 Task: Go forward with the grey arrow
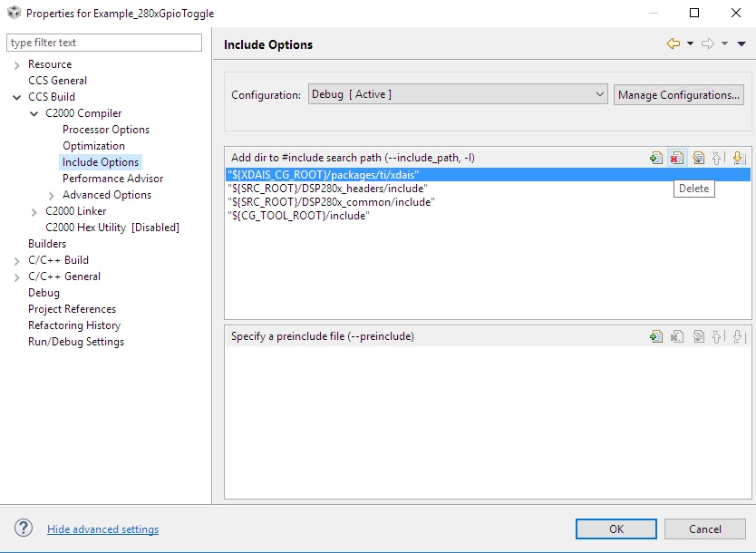coord(708,44)
